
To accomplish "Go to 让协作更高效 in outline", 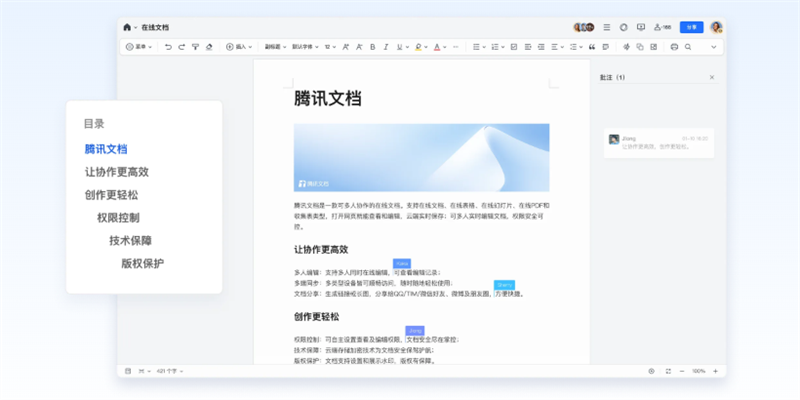I will [117, 172].
